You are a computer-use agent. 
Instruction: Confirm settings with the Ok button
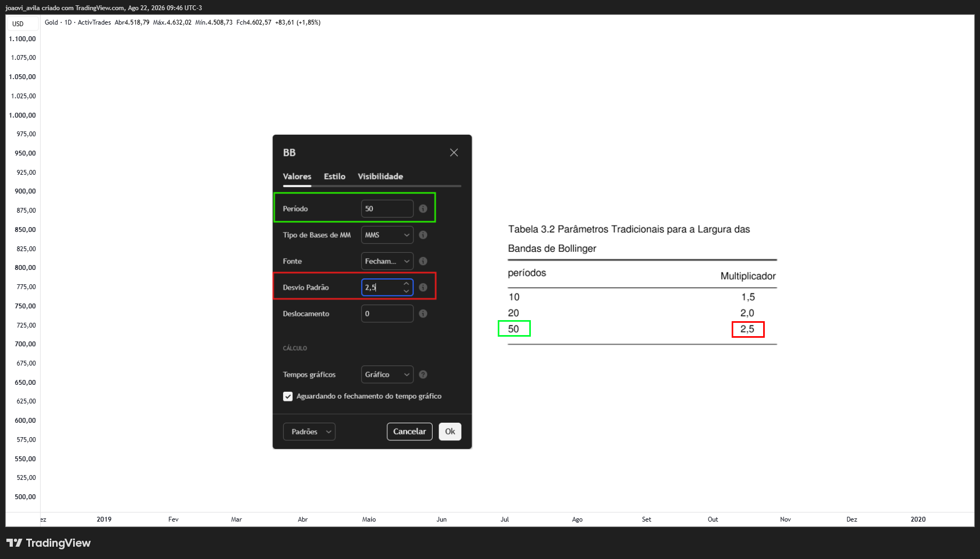pos(450,432)
